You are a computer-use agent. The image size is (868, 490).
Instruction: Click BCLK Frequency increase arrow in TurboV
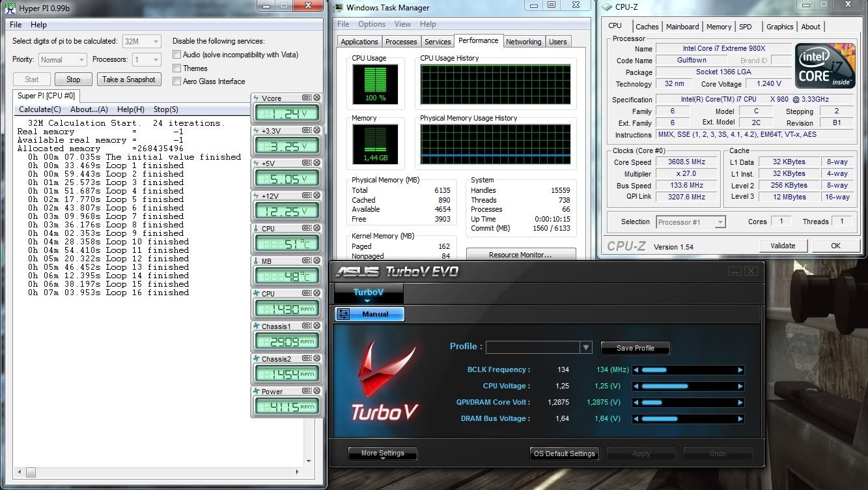[740, 370]
